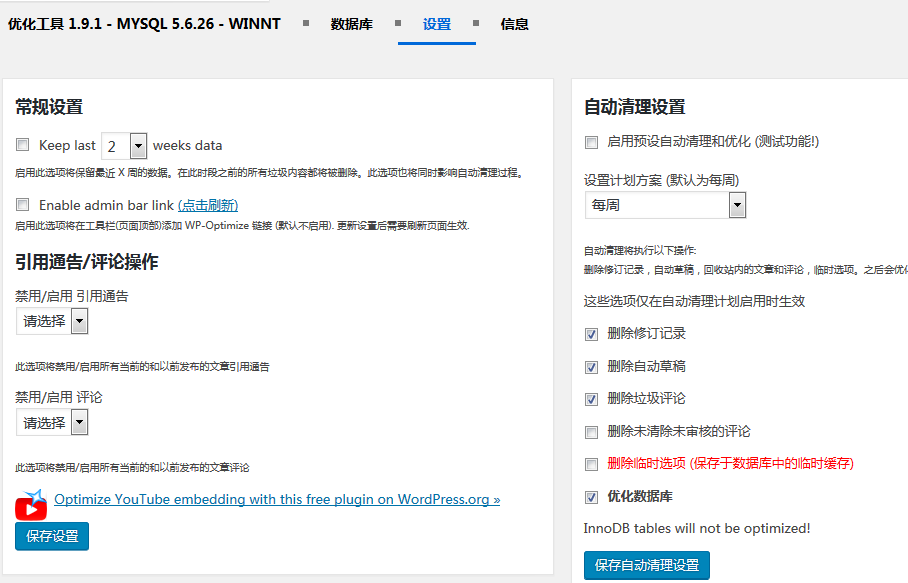
Task: Click the 保存自动清理设置 button
Action: (x=646, y=565)
